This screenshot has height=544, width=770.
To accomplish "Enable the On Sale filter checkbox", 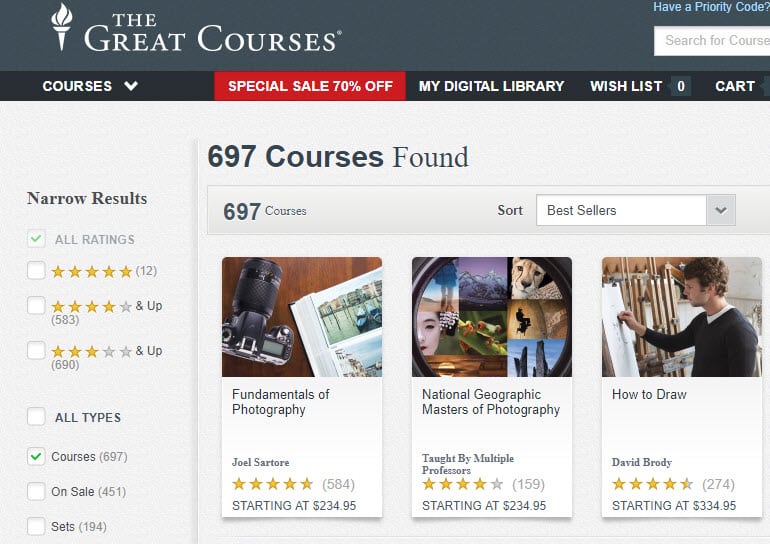I will (36, 491).
